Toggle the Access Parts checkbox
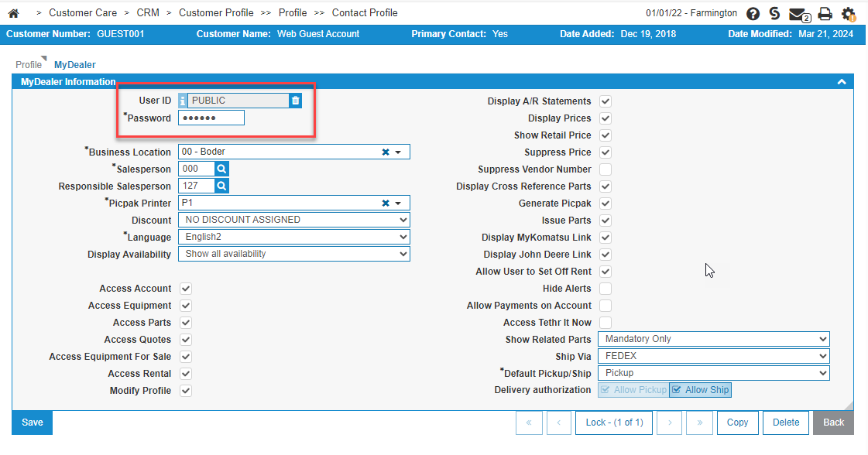868x455 pixels. pos(186,323)
